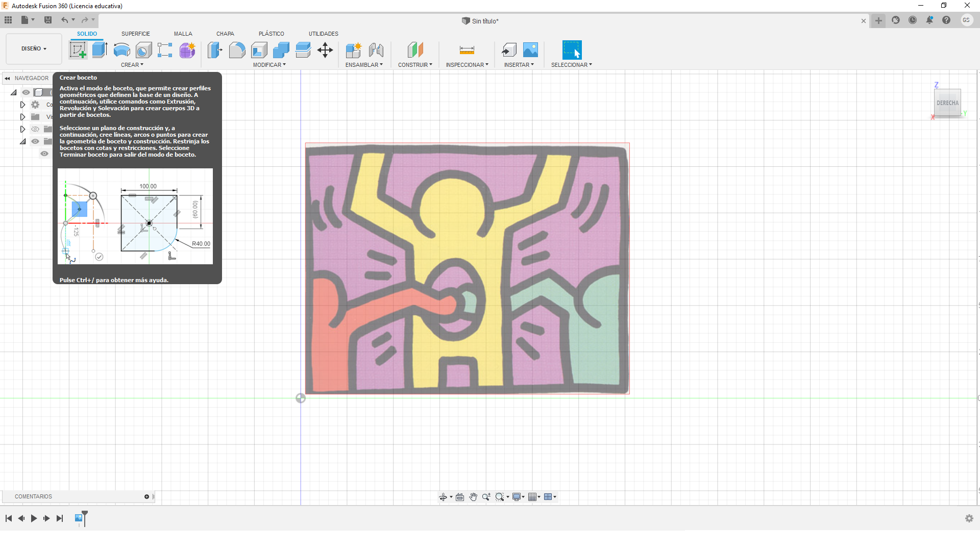Show the hidden folder with crossed-eye icon
Image resolution: width=980 pixels, height=551 pixels.
(35, 129)
